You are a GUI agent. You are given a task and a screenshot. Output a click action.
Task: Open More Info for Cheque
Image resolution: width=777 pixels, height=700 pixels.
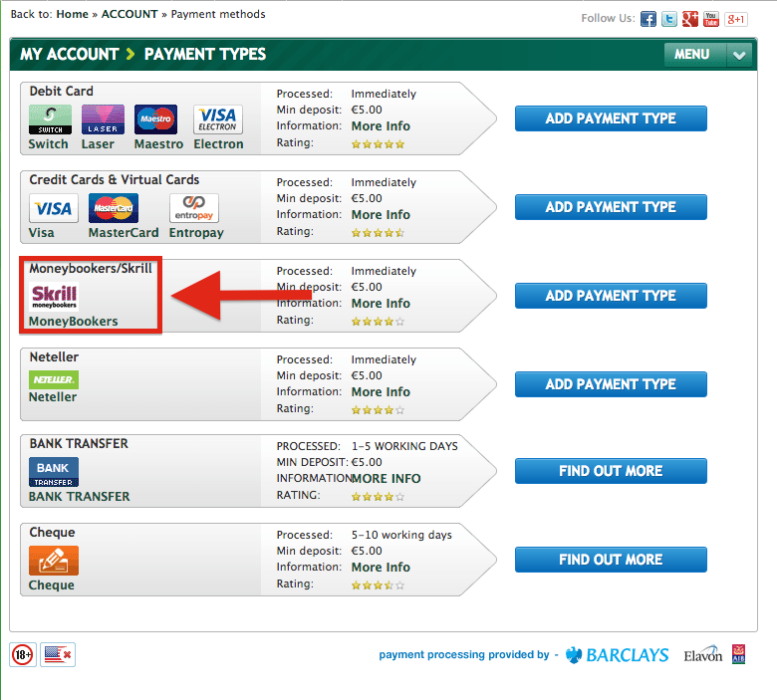tap(381, 568)
